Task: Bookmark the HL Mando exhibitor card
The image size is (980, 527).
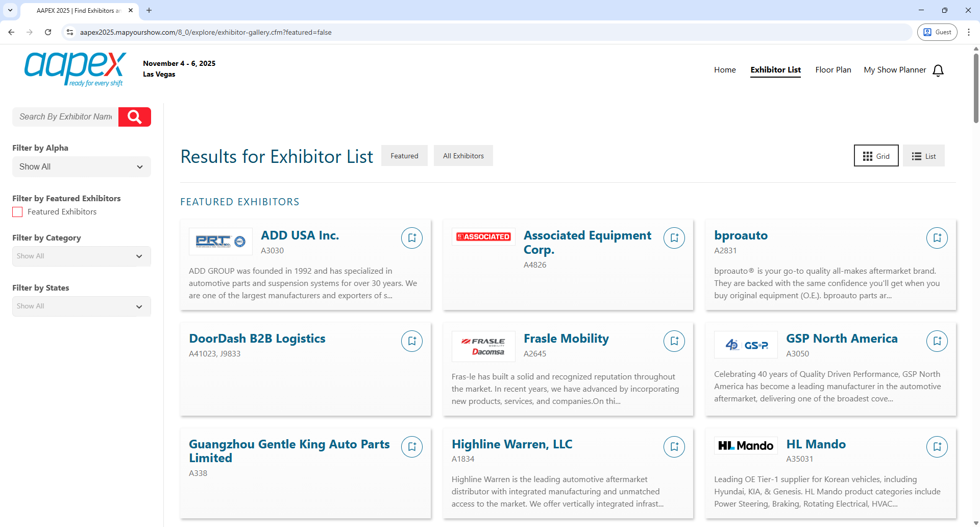Action: pos(937,446)
